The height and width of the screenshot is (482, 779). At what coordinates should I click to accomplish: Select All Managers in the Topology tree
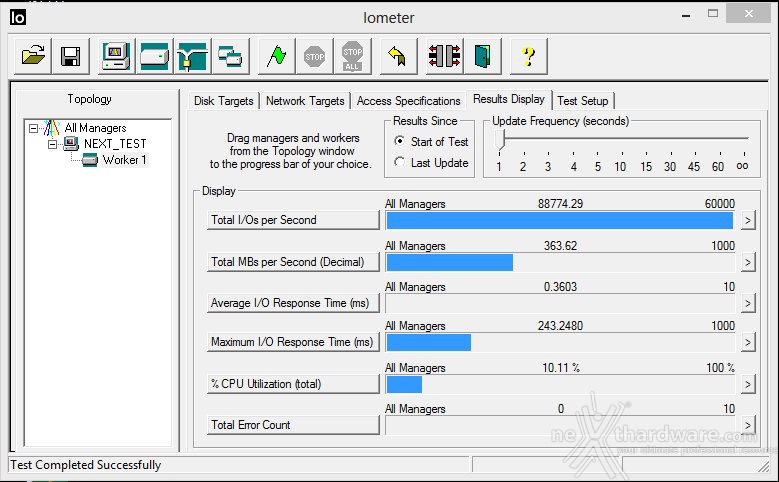pyautogui.click(x=95, y=128)
